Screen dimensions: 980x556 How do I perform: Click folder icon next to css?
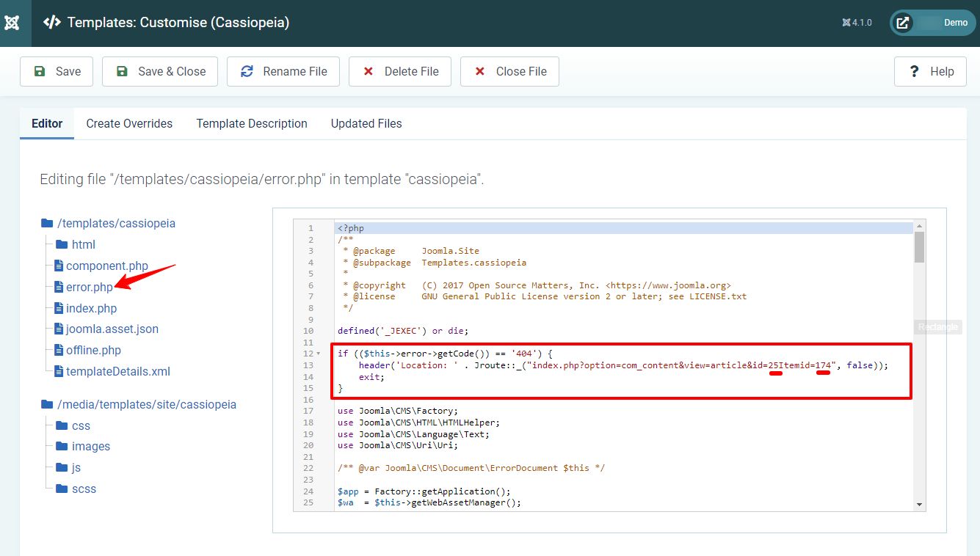click(x=62, y=425)
